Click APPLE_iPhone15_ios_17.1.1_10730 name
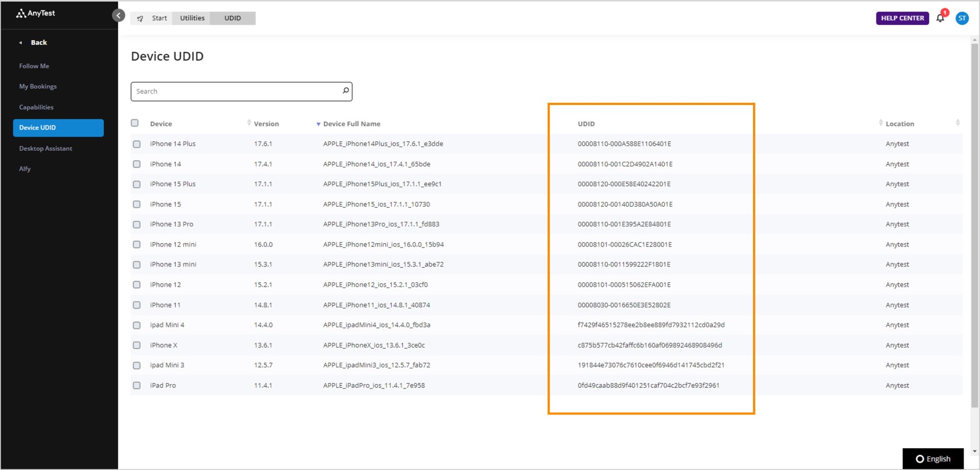Viewport: 980px width, 470px height. [x=376, y=205]
